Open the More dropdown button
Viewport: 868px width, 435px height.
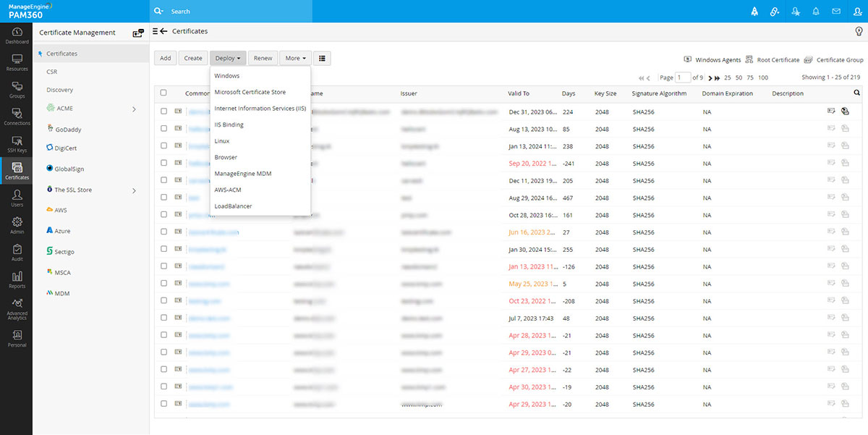(x=295, y=58)
